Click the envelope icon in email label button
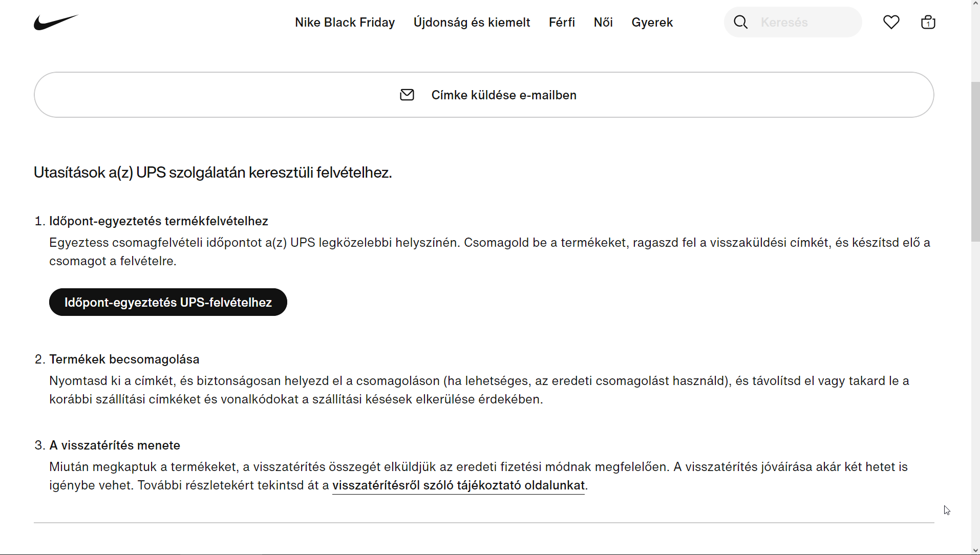This screenshot has width=980, height=555. point(407,95)
